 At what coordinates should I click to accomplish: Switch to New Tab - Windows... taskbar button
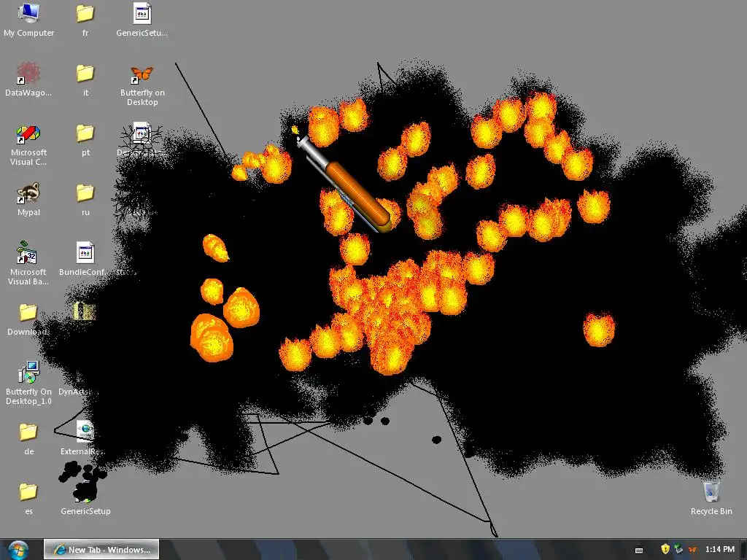pyautogui.click(x=101, y=549)
